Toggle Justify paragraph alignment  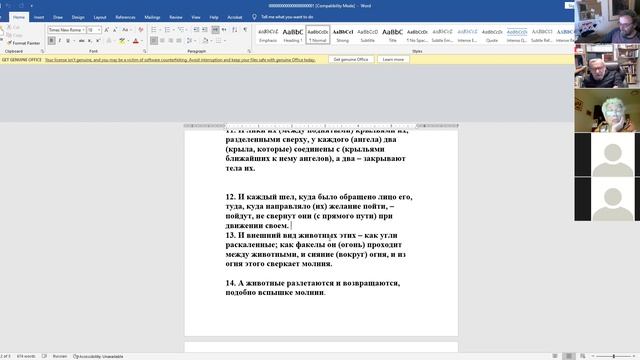(179, 40)
